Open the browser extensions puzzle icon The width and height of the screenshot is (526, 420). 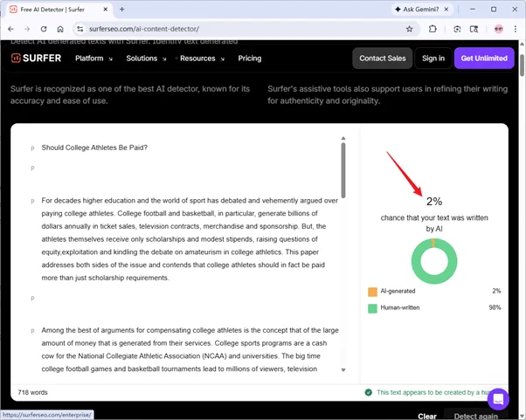pyautogui.click(x=433, y=29)
